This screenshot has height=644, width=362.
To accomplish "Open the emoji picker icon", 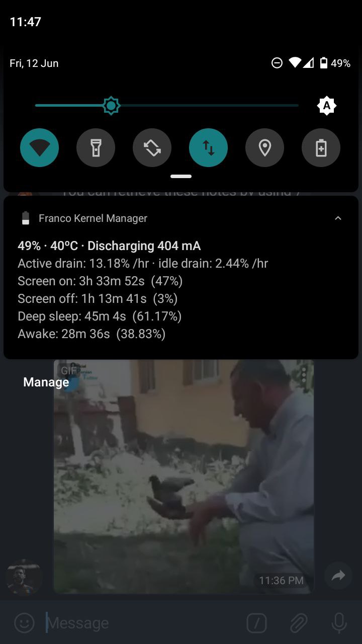I will (24, 623).
